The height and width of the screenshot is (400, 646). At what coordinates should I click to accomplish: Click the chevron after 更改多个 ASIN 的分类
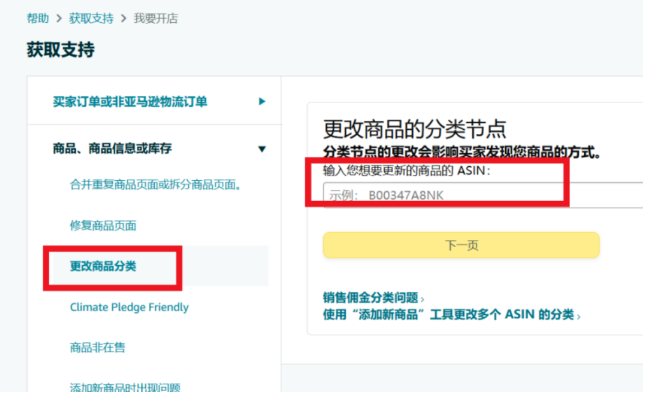pos(579,316)
